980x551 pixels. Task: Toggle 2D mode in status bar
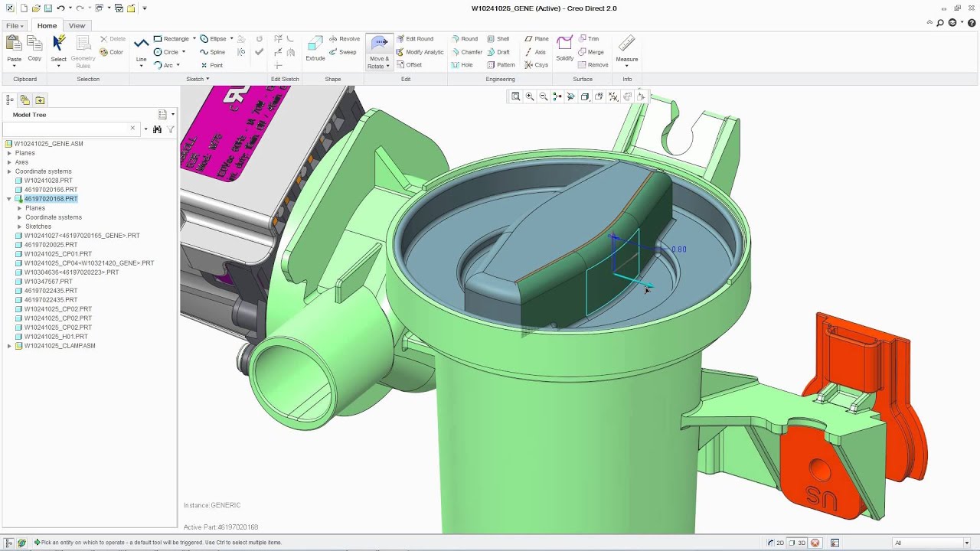(x=776, y=543)
